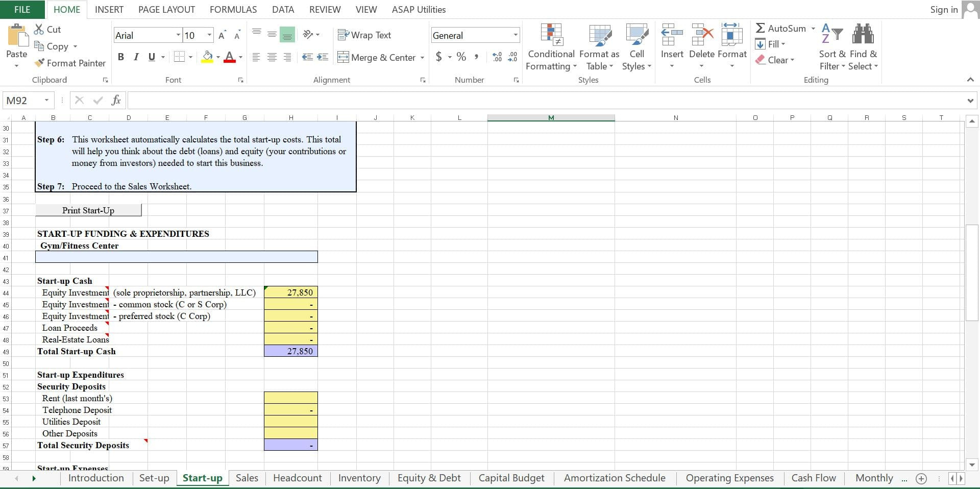This screenshot has height=489, width=980.
Task: Click the Insert Function fx icon
Action: (x=116, y=100)
